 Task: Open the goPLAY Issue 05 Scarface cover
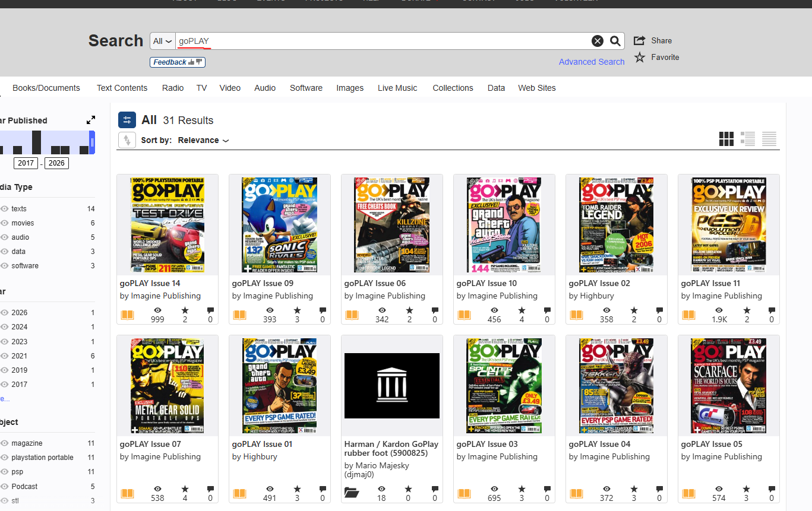point(729,386)
